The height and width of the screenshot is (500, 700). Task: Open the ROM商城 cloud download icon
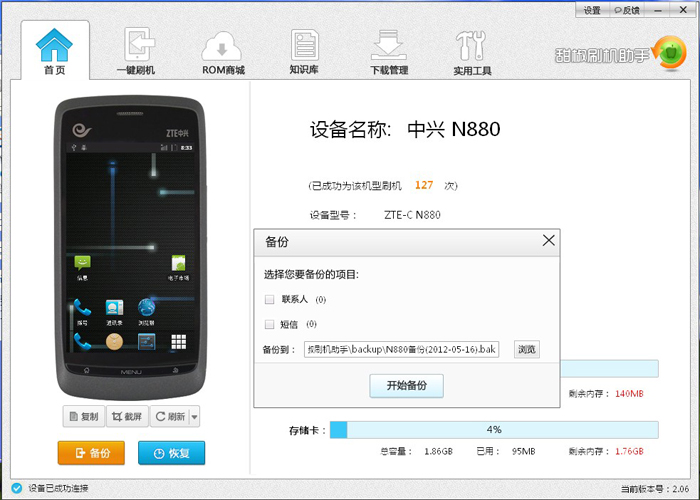tap(222, 46)
